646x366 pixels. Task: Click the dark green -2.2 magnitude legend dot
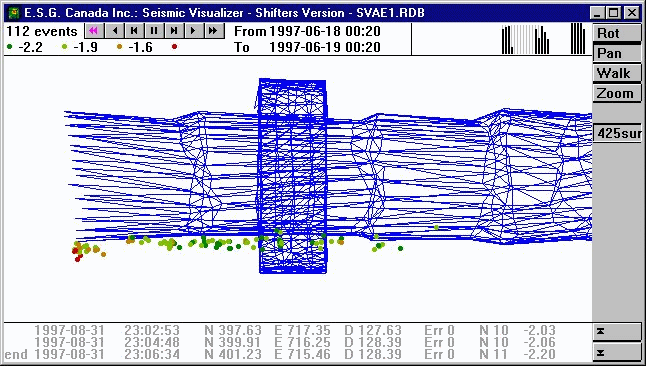(x=9, y=47)
